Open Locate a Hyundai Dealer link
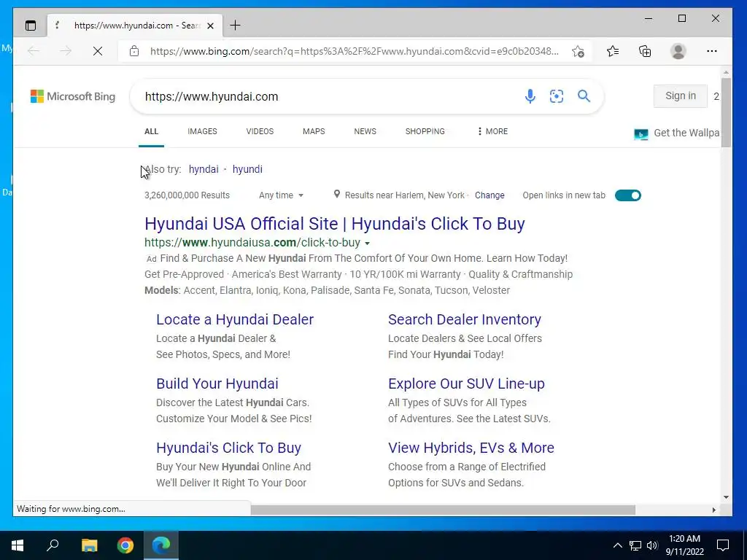The image size is (747, 560). pyautogui.click(x=235, y=319)
